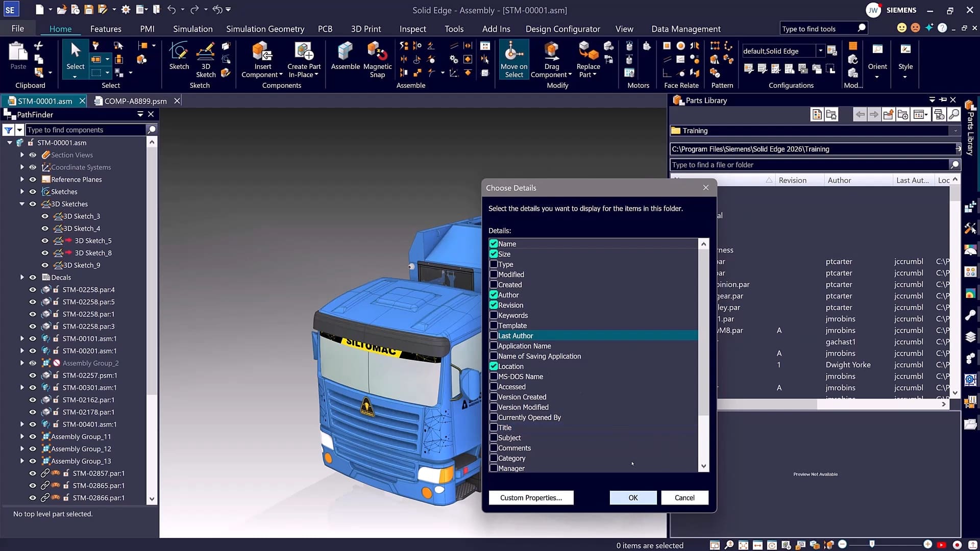Click the Type to find components field
980x551 pixels.
[x=86, y=130]
